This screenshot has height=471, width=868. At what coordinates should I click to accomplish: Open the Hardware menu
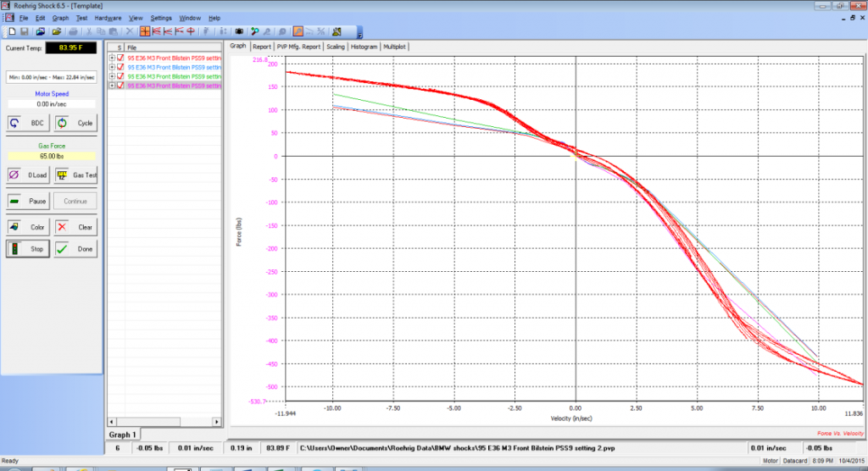pos(108,19)
